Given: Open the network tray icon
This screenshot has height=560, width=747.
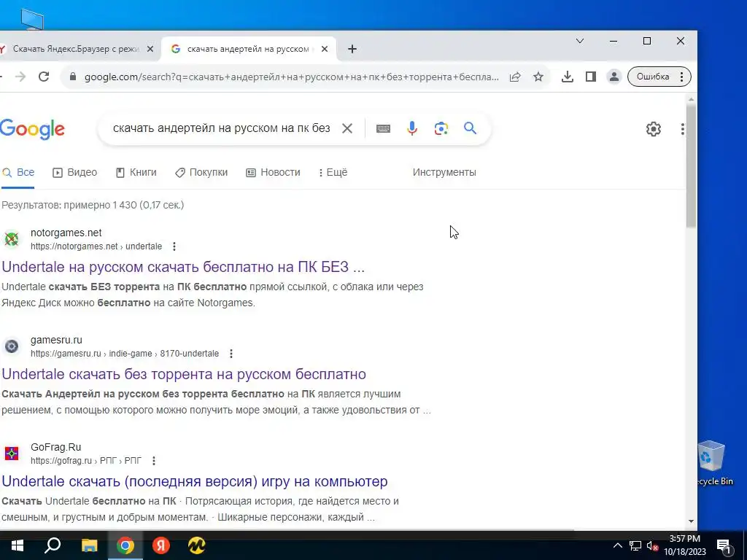Looking at the screenshot, I should pos(635,545).
